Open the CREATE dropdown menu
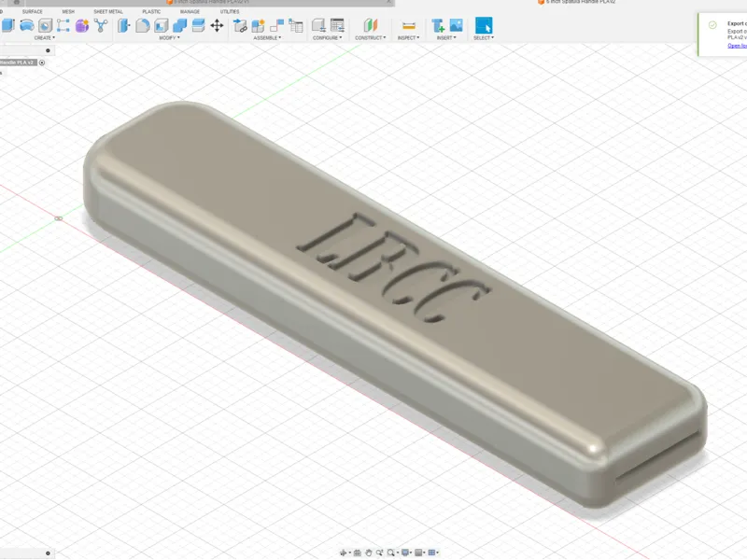 click(44, 37)
